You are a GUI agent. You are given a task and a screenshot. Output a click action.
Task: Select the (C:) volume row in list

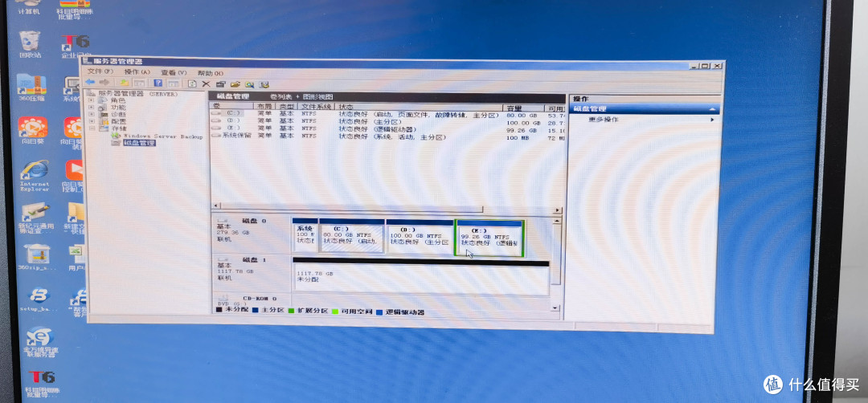pyautogui.click(x=387, y=115)
